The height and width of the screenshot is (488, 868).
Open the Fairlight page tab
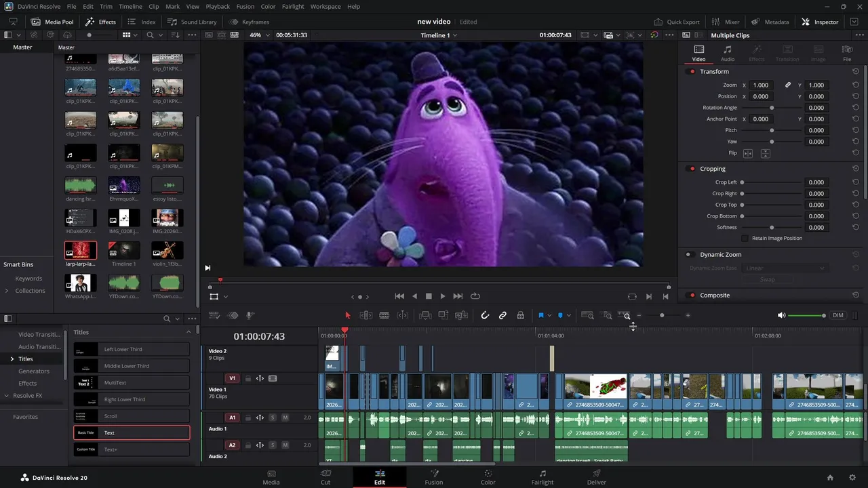click(x=542, y=477)
